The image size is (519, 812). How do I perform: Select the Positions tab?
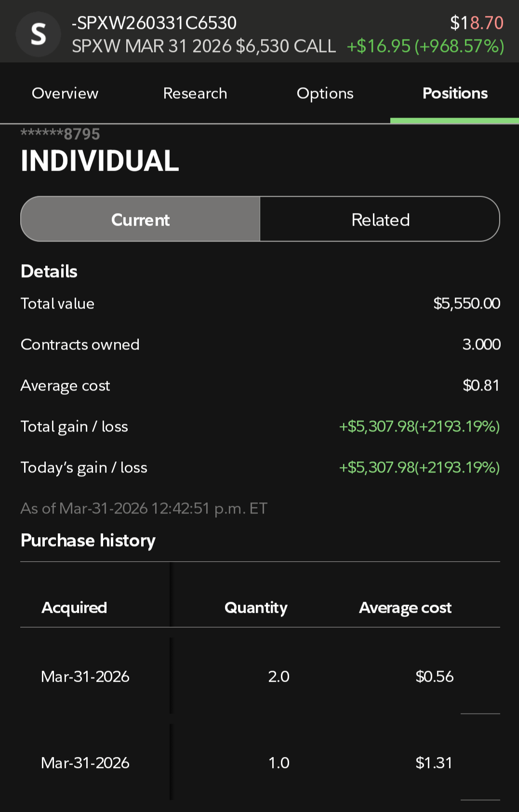coord(455,93)
